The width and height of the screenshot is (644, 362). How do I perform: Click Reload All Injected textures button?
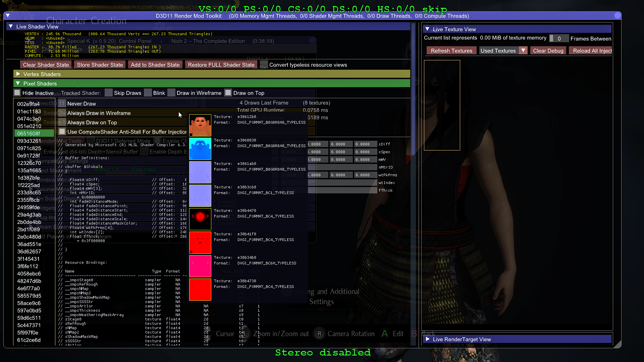tap(591, 51)
